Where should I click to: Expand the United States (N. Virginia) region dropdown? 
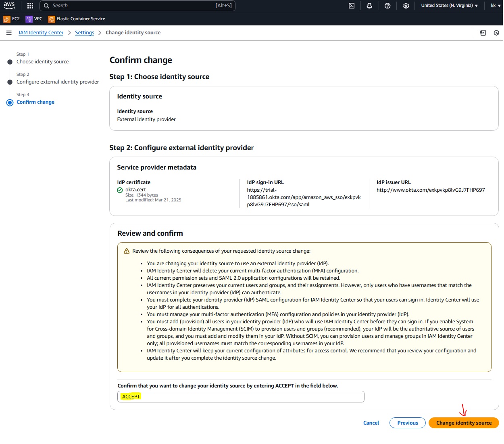click(449, 6)
